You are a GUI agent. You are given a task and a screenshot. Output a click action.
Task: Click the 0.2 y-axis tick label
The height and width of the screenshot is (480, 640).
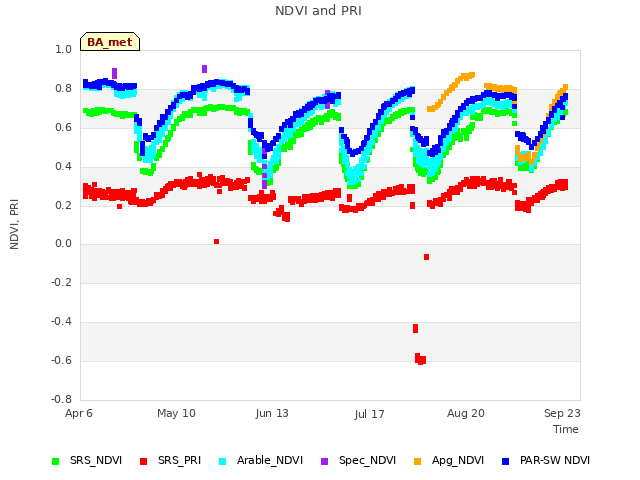coord(63,205)
